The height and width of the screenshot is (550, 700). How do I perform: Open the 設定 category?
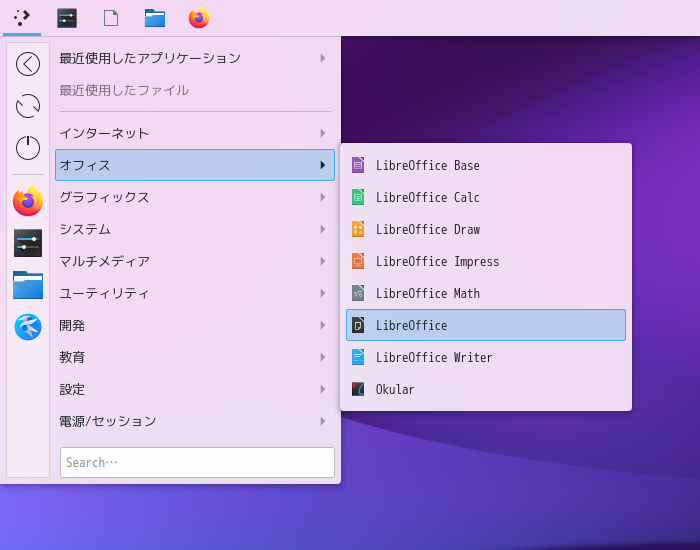click(195, 389)
